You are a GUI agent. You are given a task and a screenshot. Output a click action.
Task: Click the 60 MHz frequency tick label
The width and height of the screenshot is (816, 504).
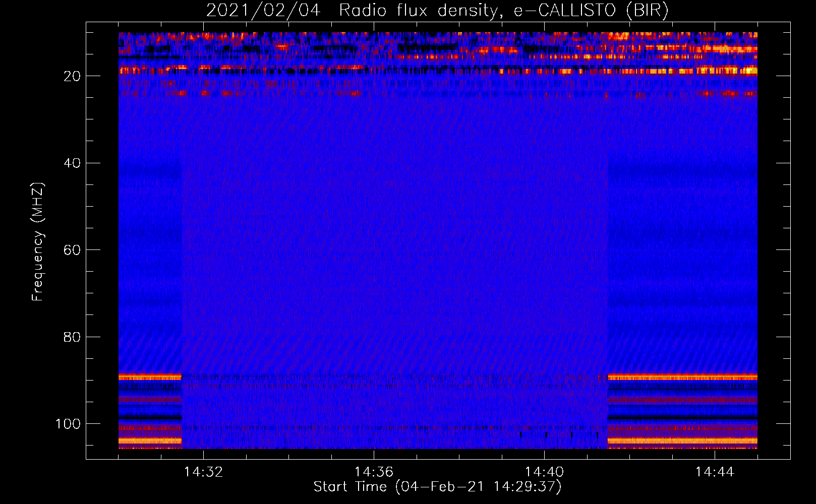[x=72, y=250]
